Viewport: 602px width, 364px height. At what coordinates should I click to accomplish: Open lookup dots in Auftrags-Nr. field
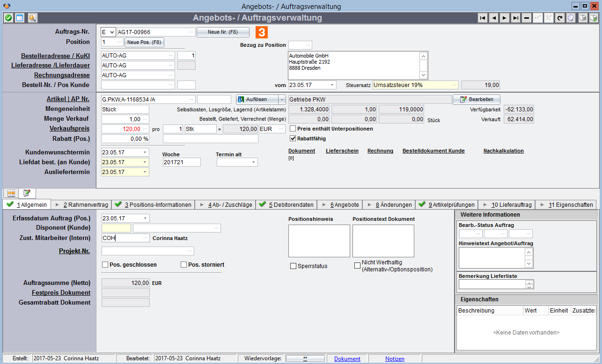(191, 32)
